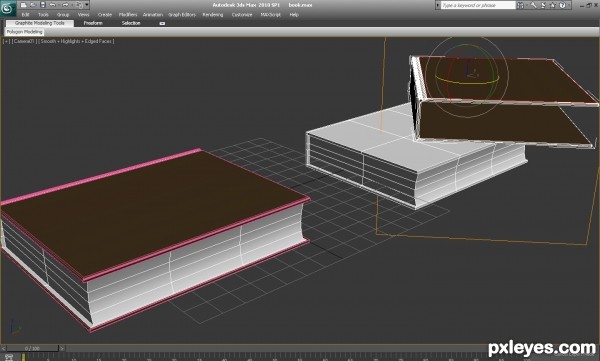Switch to the Selection ribbon tab
600x361 pixels.
[131, 23]
